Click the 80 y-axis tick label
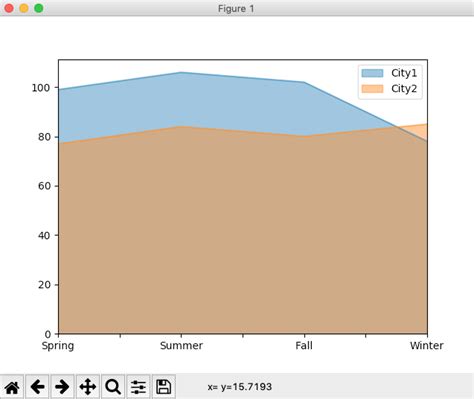Image resolution: width=474 pixels, height=399 pixels. pos(44,137)
